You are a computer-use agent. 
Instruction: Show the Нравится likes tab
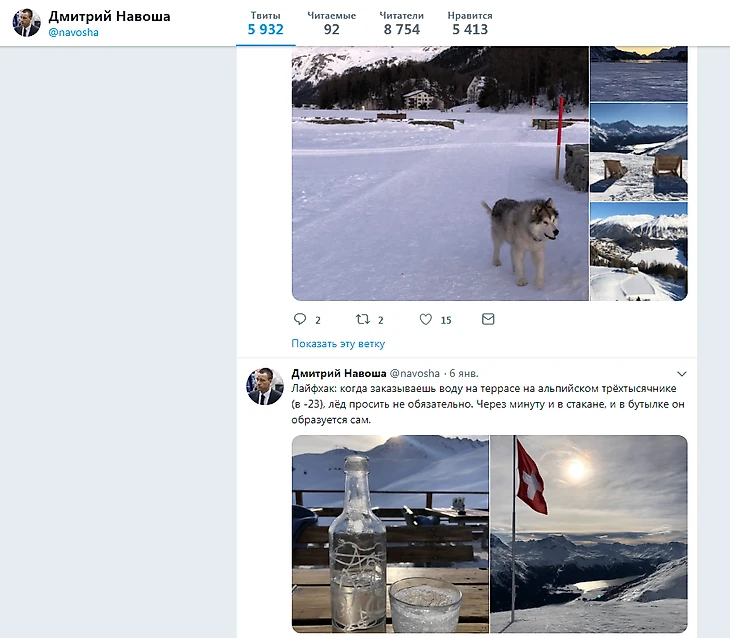pos(470,23)
